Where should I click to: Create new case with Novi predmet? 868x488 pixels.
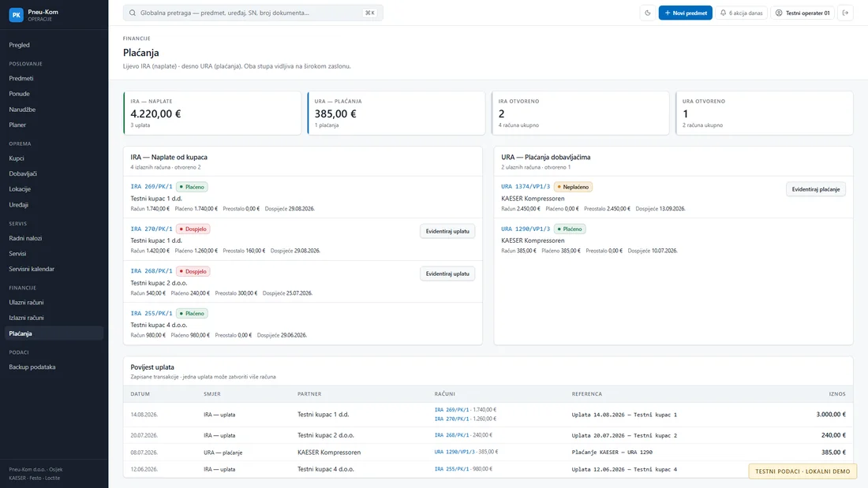pyautogui.click(x=685, y=13)
